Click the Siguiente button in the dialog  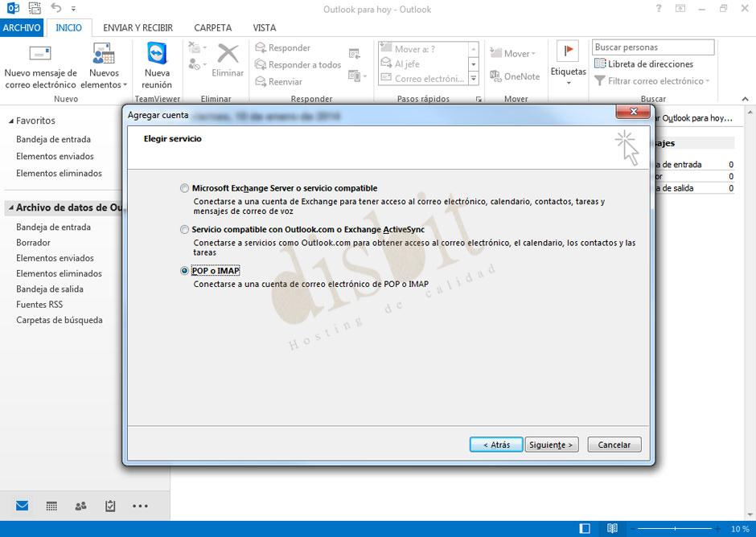[552, 444]
